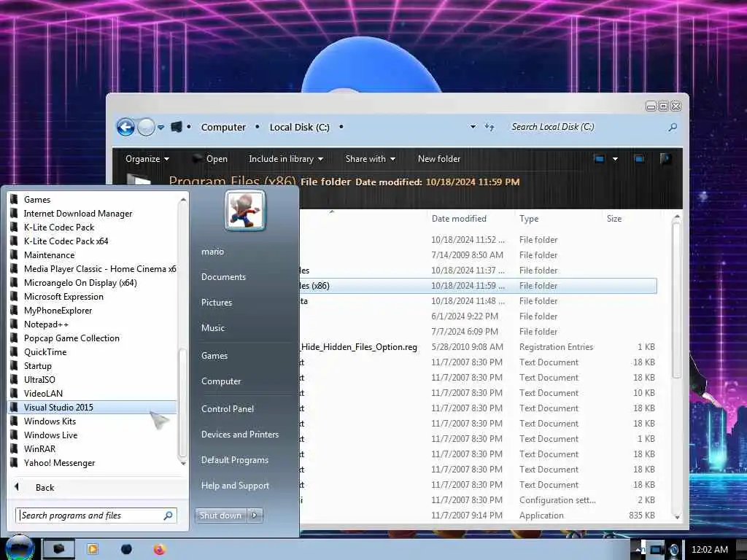Viewport: 747px width, 560px height.
Task: Click the folder icon beside Startup
Action: pos(15,365)
